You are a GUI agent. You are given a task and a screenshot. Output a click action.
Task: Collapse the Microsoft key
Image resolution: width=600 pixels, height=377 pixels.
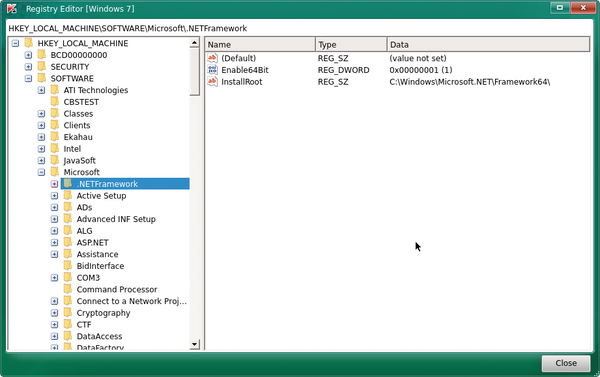pos(41,172)
